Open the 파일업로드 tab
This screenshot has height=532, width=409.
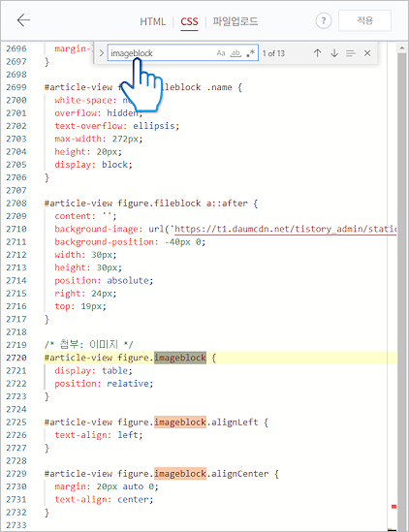click(x=236, y=21)
